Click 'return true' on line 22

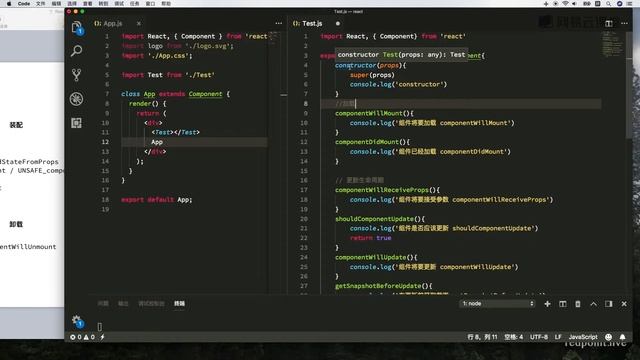(371, 238)
